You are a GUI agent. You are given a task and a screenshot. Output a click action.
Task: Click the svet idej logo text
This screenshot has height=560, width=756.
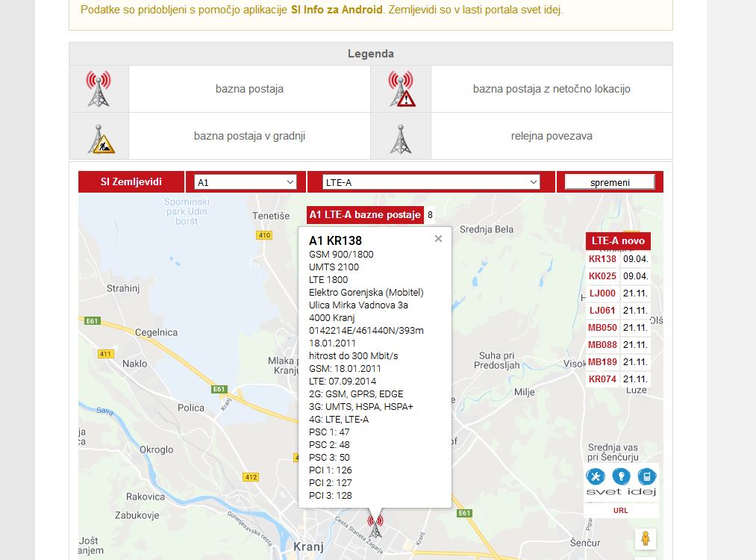coord(621,492)
